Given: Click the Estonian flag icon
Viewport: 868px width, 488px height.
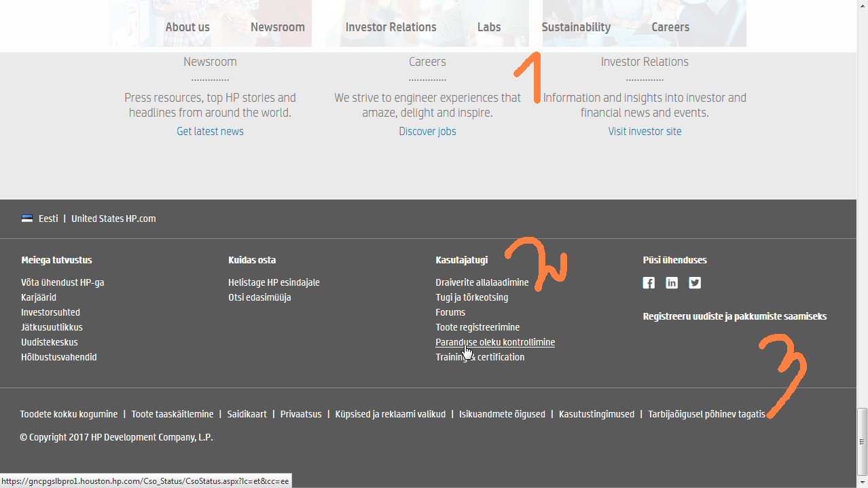Looking at the screenshot, I should tap(27, 219).
